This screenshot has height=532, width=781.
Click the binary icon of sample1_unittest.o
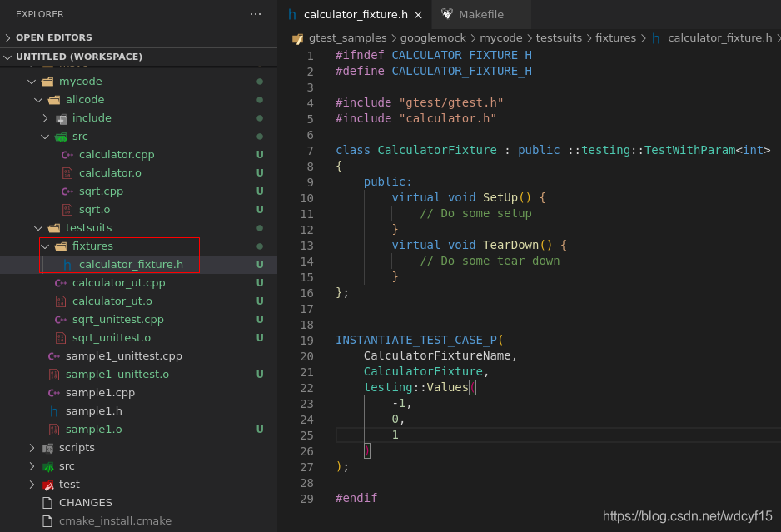[54, 375]
